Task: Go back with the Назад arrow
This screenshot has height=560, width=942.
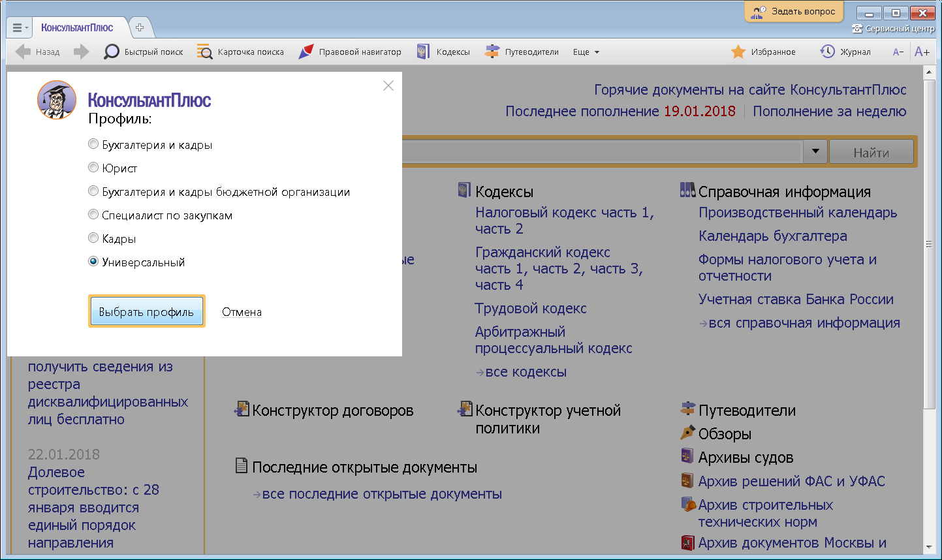Action: [x=38, y=52]
